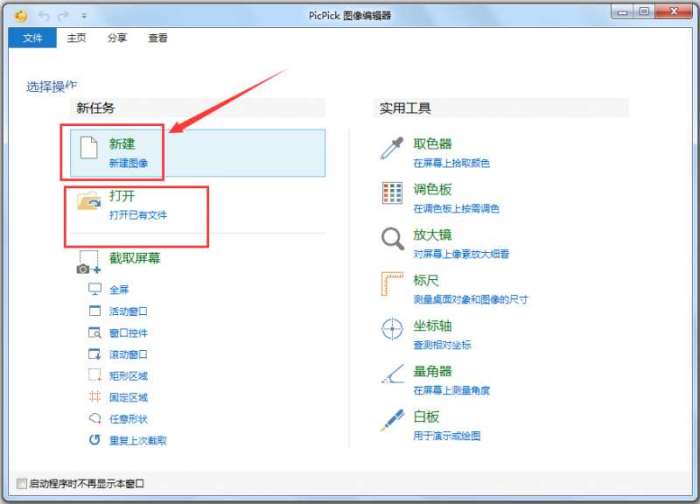Viewport: 700px width, 504px height.
Task: Click 测量桌面对象和图像的尺寸 description
Action: click(471, 299)
